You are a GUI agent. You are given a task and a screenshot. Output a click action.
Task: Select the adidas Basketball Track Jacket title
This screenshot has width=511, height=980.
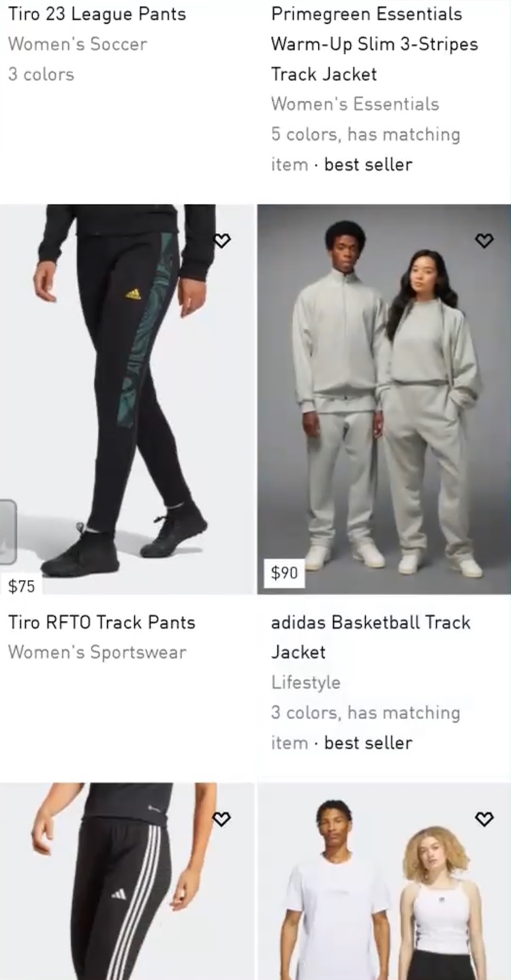pos(371,637)
